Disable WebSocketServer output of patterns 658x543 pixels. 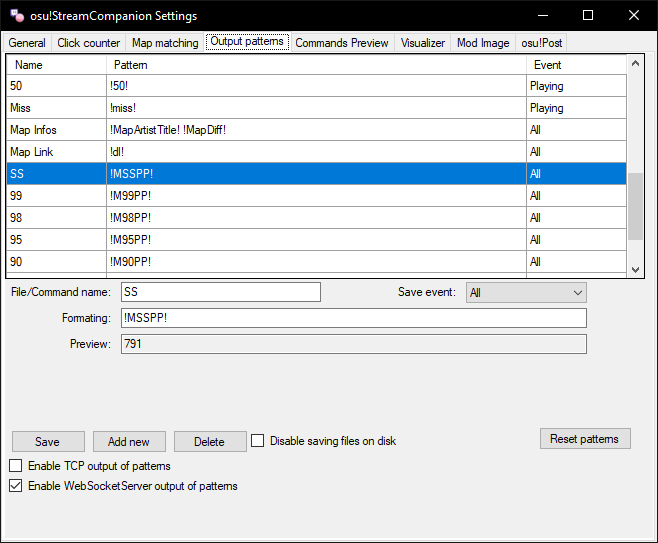(x=16, y=487)
